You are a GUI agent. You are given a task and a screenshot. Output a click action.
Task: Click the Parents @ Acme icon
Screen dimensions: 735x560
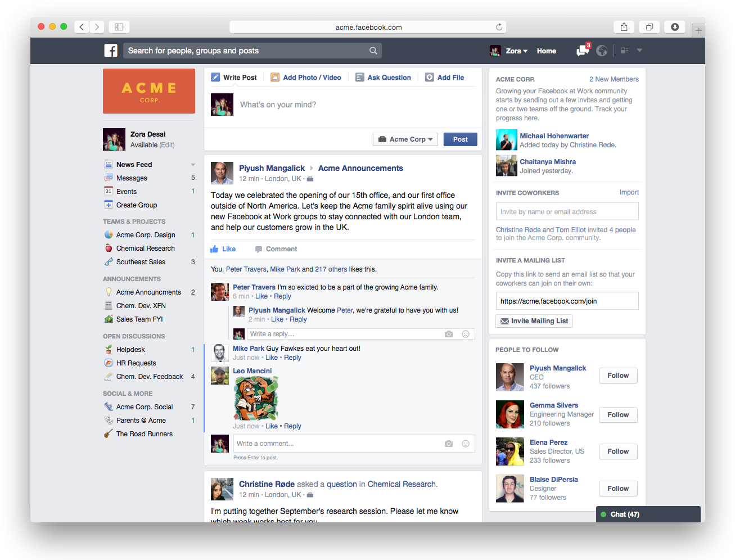[109, 420]
